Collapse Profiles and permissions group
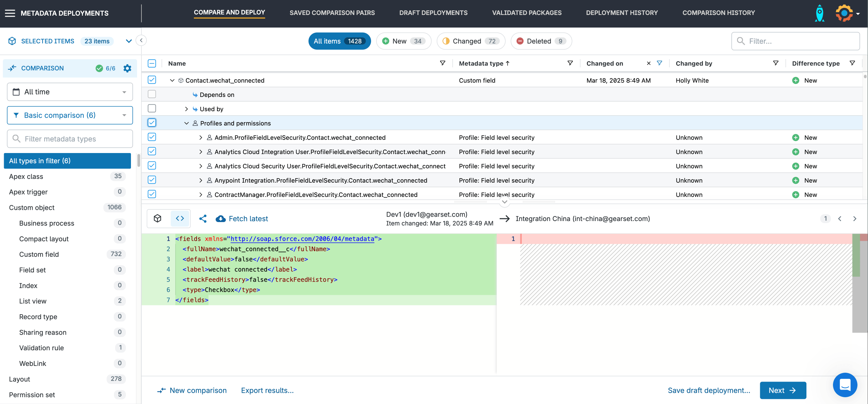868x404 pixels. pyautogui.click(x=186, y=123)
